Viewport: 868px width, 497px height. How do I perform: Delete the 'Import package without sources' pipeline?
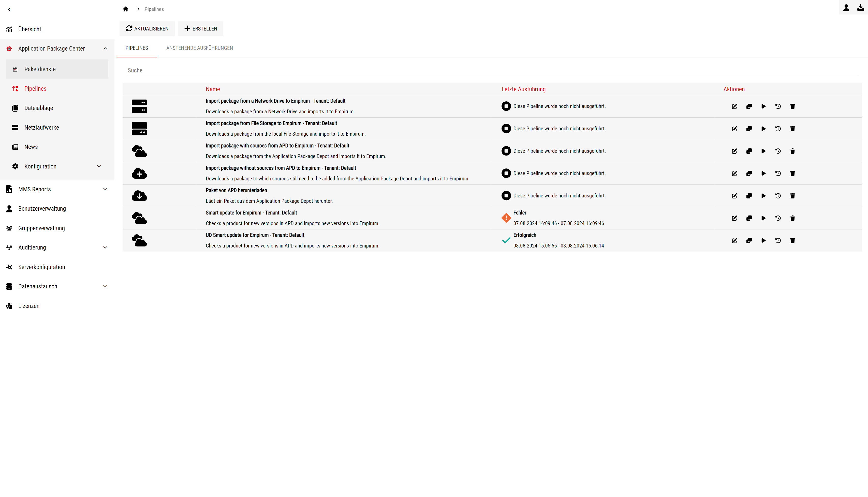pyautogui.click(x=792, y=173)
